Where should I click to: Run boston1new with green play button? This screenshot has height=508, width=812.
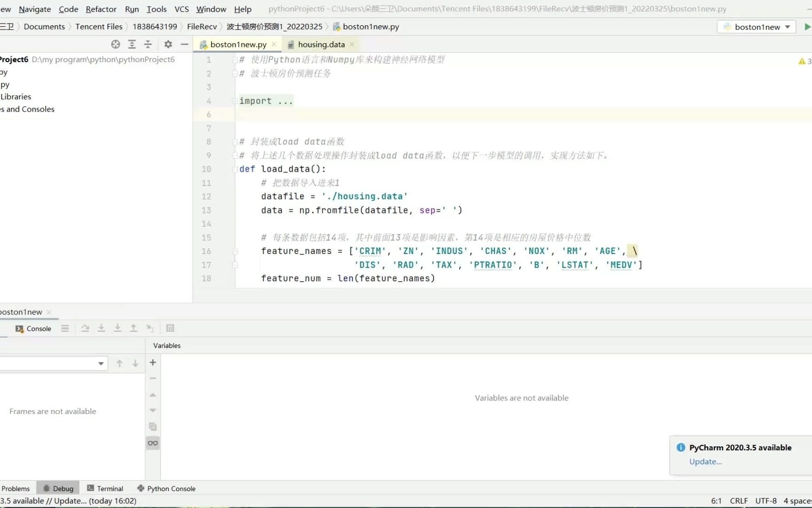tap(807, 27)
